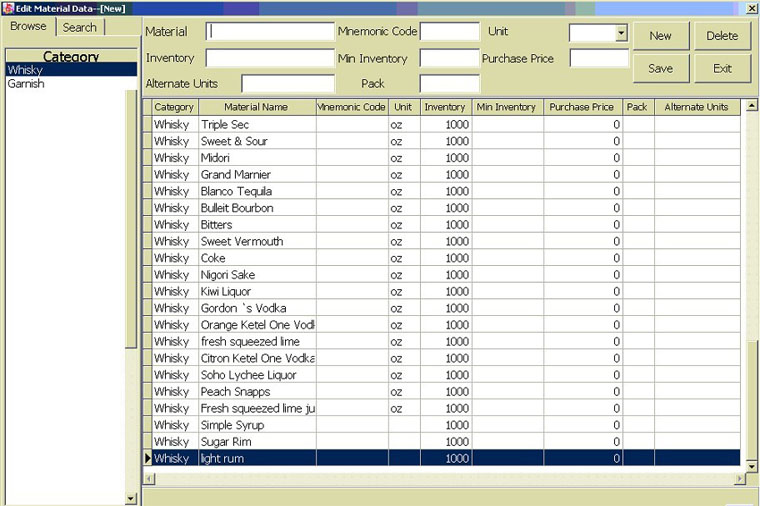Open the Unit dropdown arrow

[x=621, y=33]
